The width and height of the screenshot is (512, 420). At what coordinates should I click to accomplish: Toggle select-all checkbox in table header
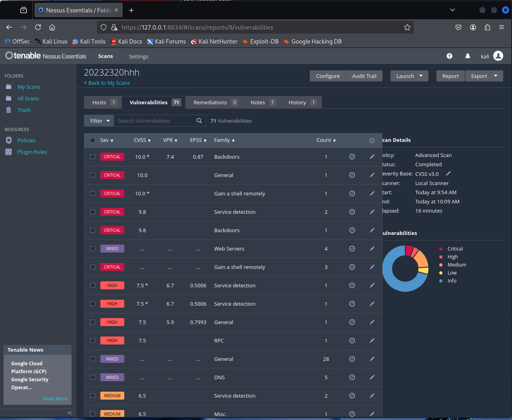93,140
